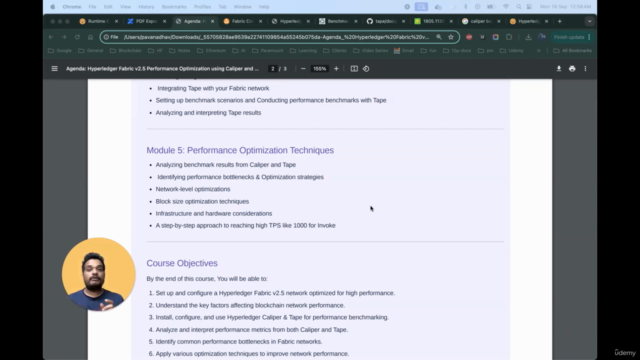The image size is (640, 360).
Task: Open the Udemy bookmarks folder
Action: [x=512, y=51]
